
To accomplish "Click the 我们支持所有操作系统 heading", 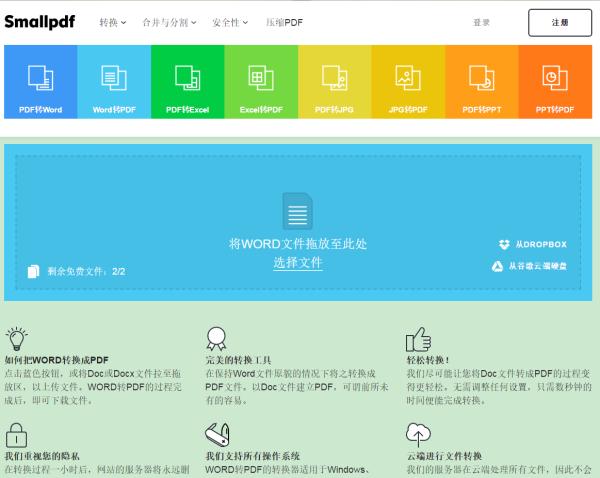I will [x=253, y=456].
